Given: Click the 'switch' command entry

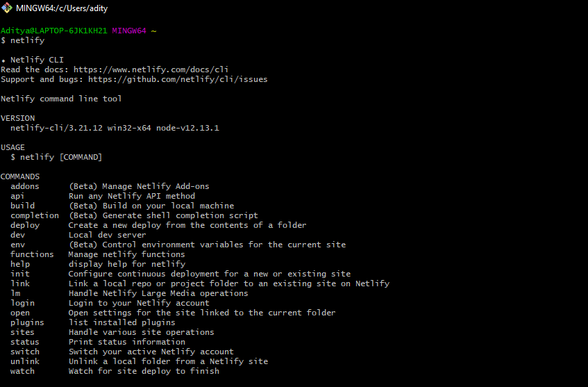Looking at the screenshot, I should [25, 352].
